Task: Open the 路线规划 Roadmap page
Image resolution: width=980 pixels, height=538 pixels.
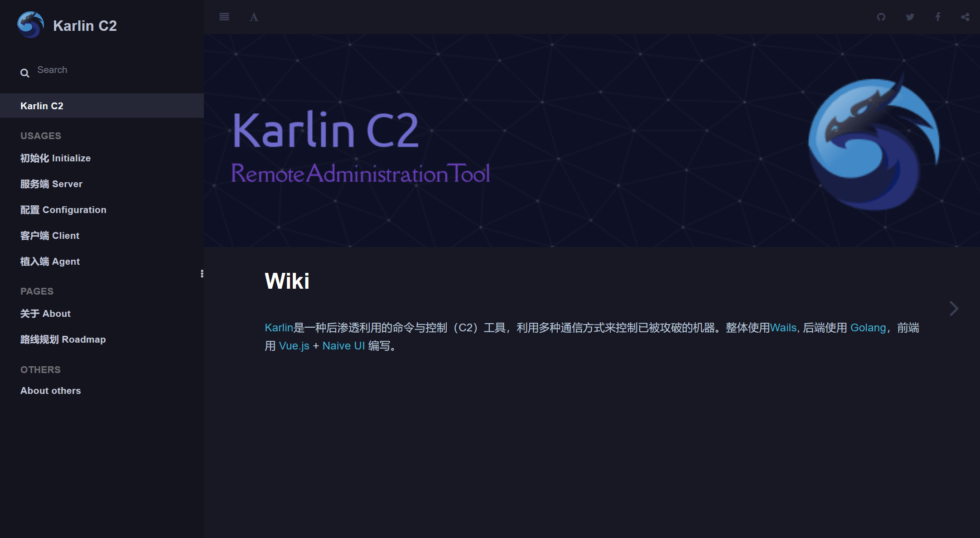Action: click(63, 339)
